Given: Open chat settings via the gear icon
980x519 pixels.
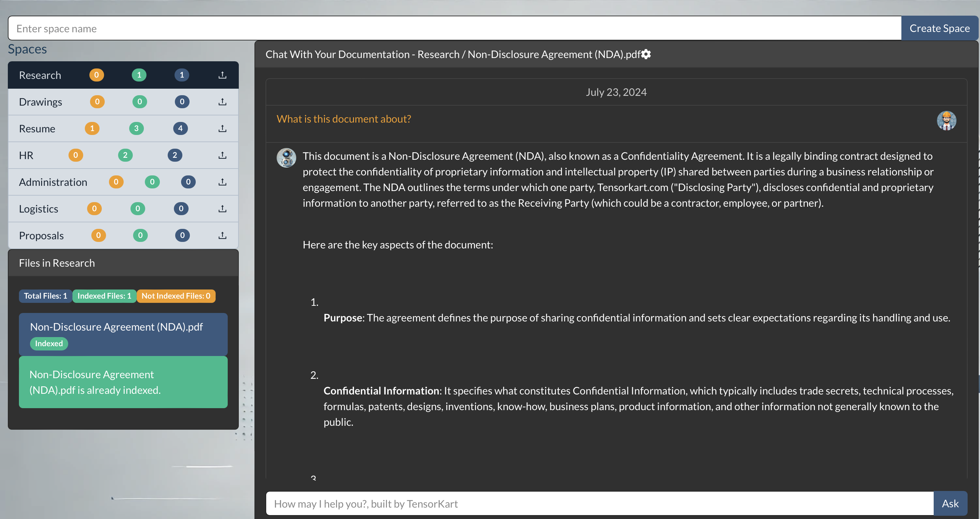Looking at the screenshot, I should 646,54.
